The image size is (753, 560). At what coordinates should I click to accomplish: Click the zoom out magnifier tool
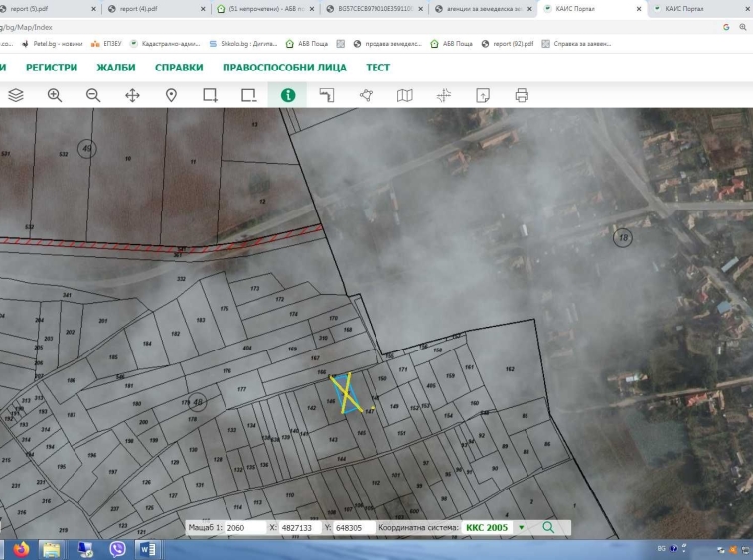coord(93,95)
